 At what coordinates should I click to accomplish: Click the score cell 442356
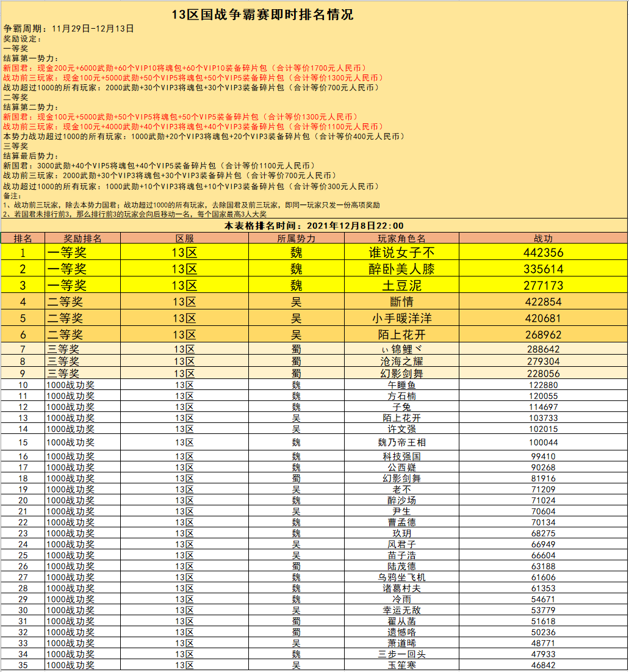pos(544,253)
